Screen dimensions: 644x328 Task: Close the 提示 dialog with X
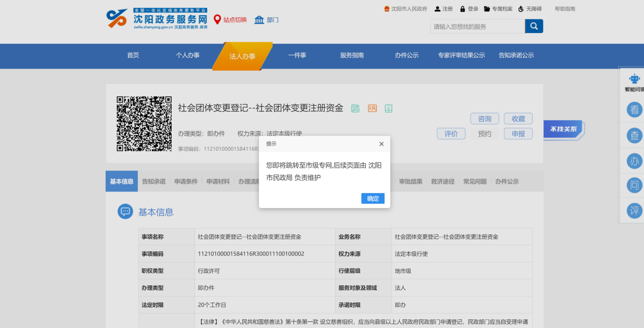(x=381, y=144)
